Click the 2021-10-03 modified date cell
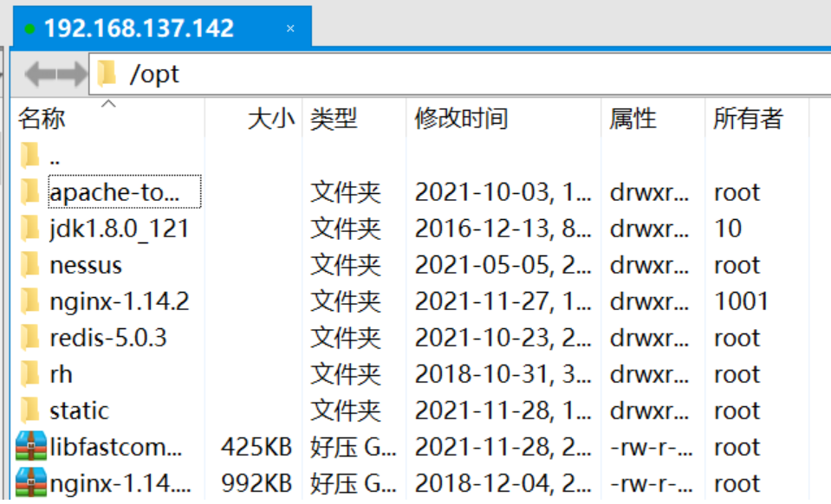This screenshot has height=504, width=831. click(503, 192)
